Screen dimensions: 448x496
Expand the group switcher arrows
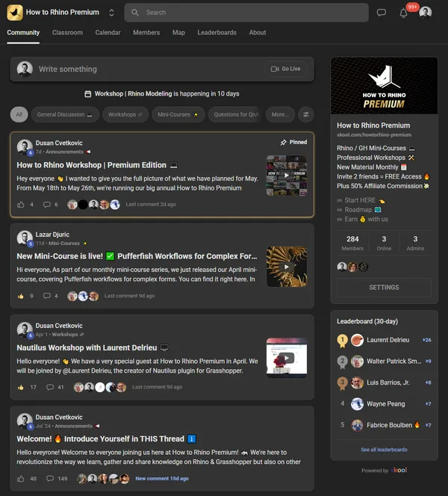pos(111,13)
